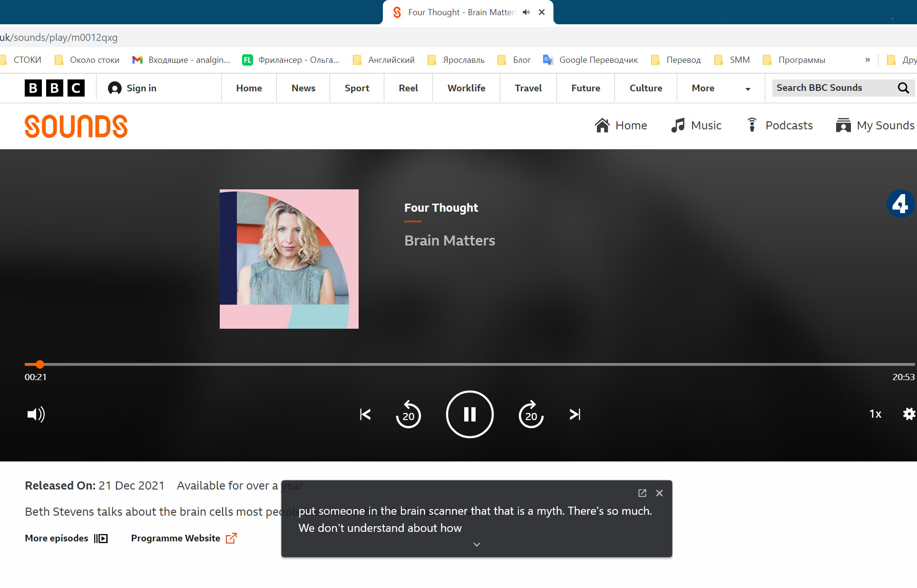This screenshot has height=588, width=917.
Task: Click the pause button to stop playback
Action: click(x=470, y=414)
